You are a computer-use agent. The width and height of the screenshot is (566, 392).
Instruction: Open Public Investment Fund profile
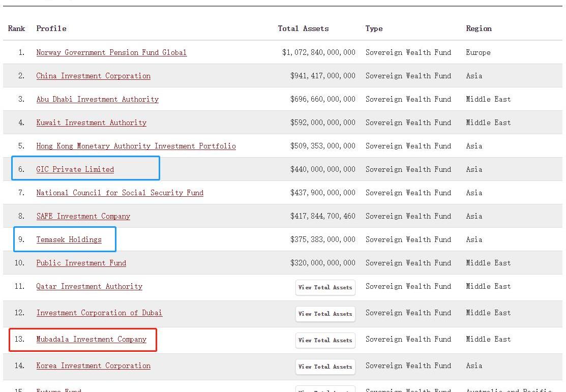point(81,263)
